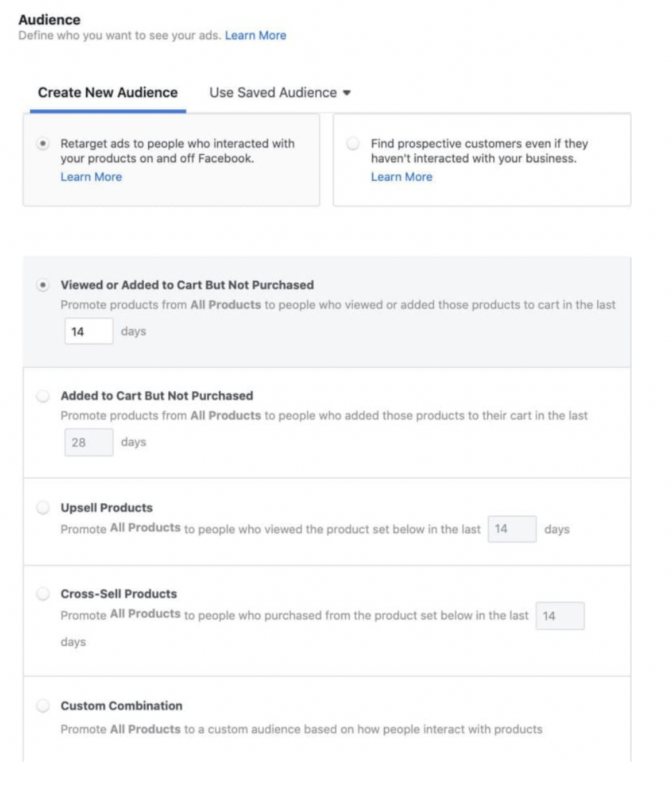Click the Cross-Sell Products days field
Viewport: 672px width, 796px height.
click(x=560, y=616)
